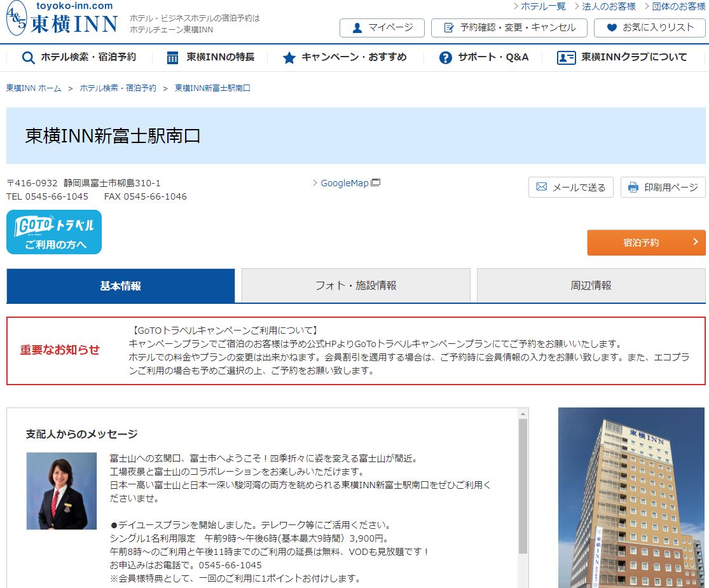Open ホテル検索・宿泊予約 menu
Image resolution: width=709 pixels, height=588 pixels.
pos(79,57)
